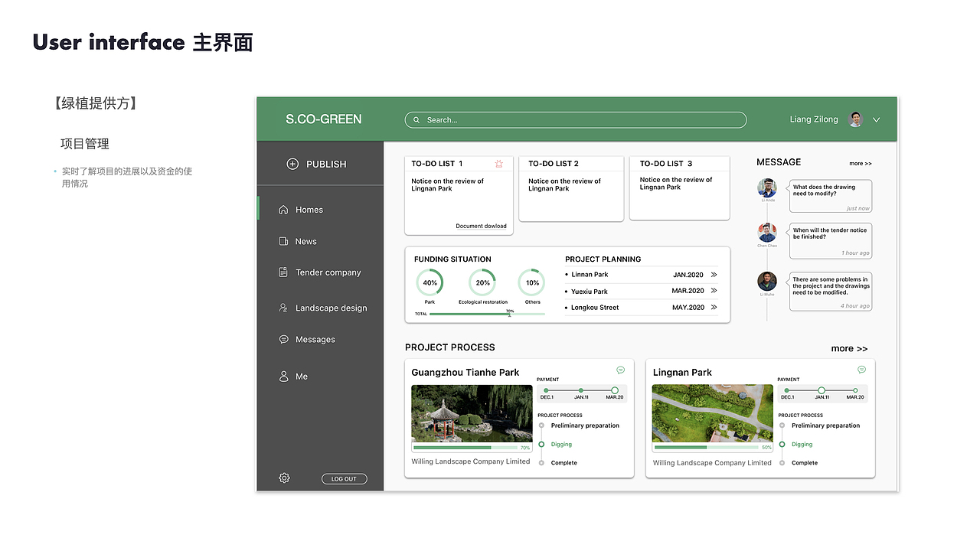
Task: Click Lingnan Park 50% progress bar
Action: click(706, 448)
